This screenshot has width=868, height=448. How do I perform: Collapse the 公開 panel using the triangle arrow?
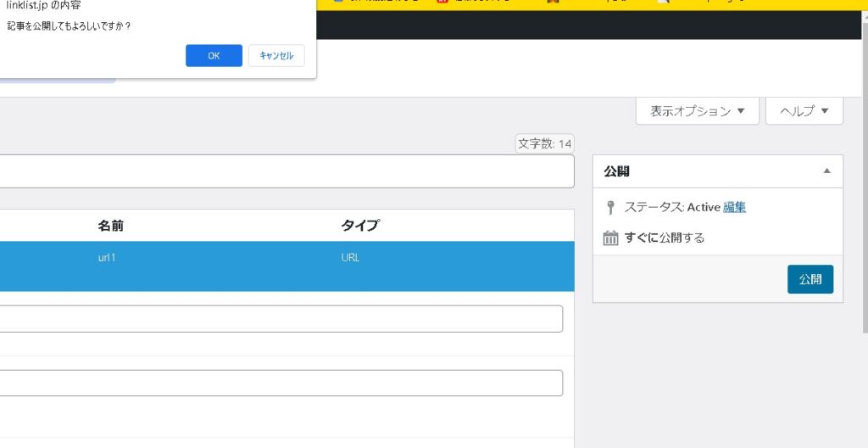point(827,171)
